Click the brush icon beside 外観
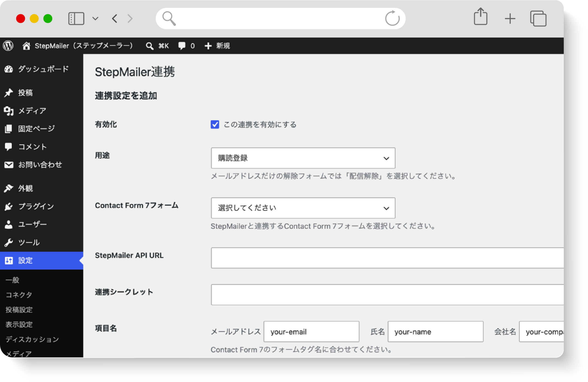The width and height of the screenshot is (588, 382). point(9,188)
